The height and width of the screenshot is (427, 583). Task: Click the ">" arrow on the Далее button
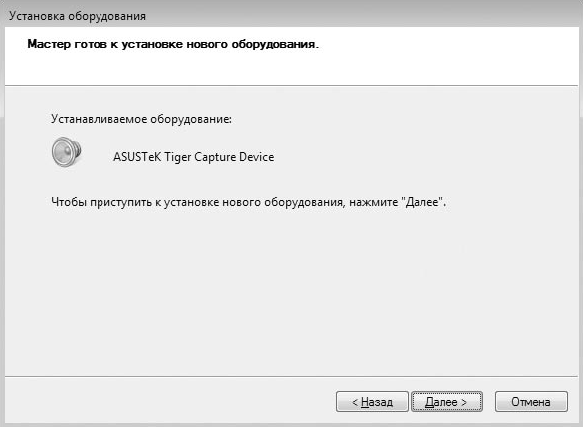[464, 402]
